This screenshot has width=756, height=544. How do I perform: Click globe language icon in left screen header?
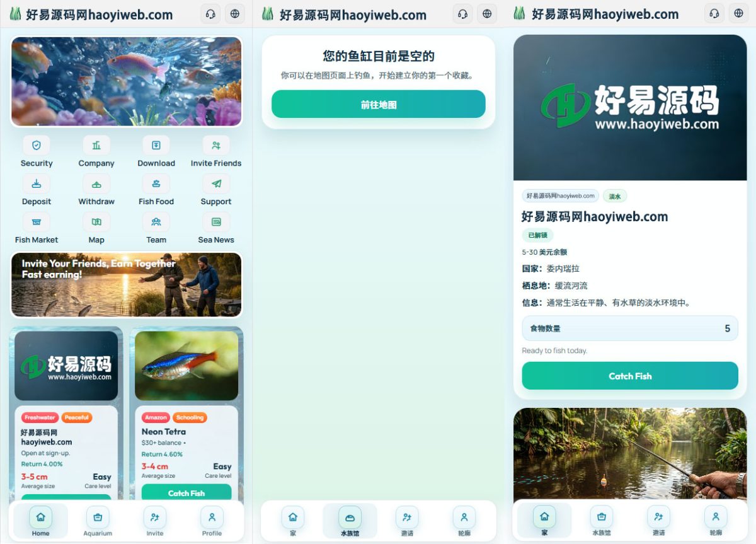pyautogui.click(x=235, y=13)
